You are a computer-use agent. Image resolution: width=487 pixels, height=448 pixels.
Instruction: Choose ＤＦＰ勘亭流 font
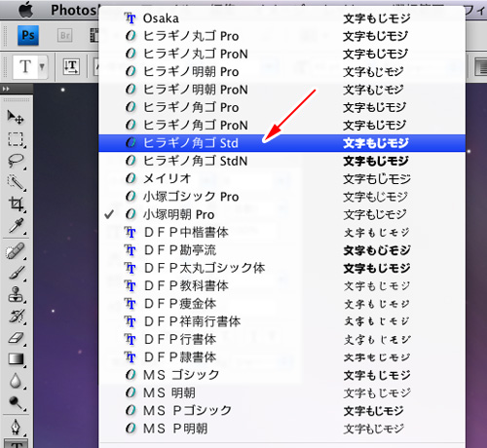(281, 250)
